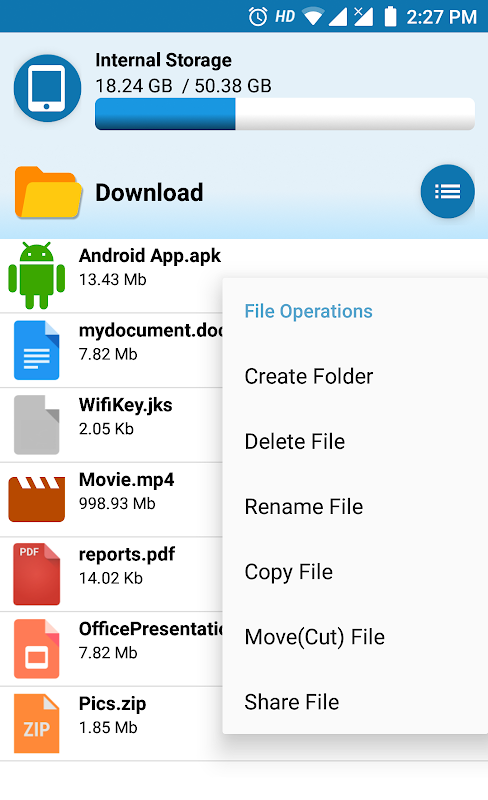
Task: Click the Internal Storage heading
Action: [x=163, y=60]
